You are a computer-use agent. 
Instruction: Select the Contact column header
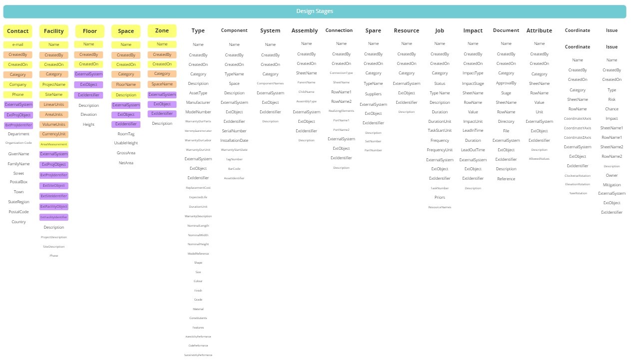point(18,31)
